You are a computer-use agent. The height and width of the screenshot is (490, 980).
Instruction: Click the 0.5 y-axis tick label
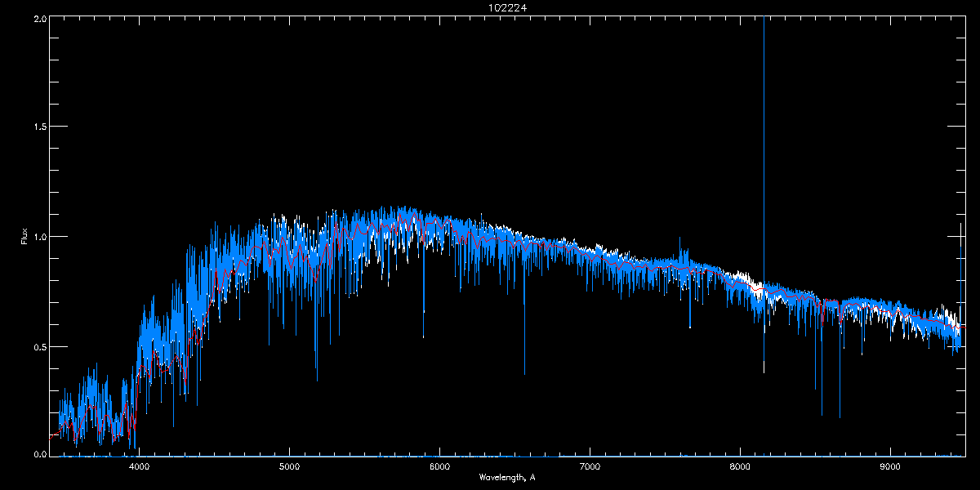(x=39, y=346)
